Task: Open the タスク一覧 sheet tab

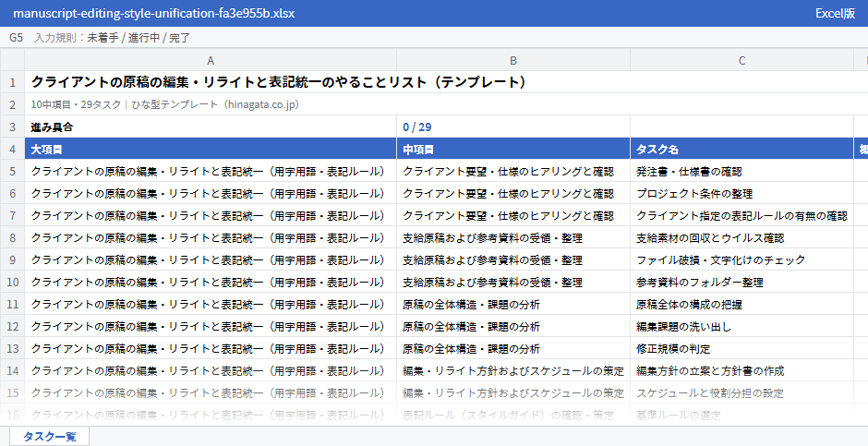Action: point(49,437)
